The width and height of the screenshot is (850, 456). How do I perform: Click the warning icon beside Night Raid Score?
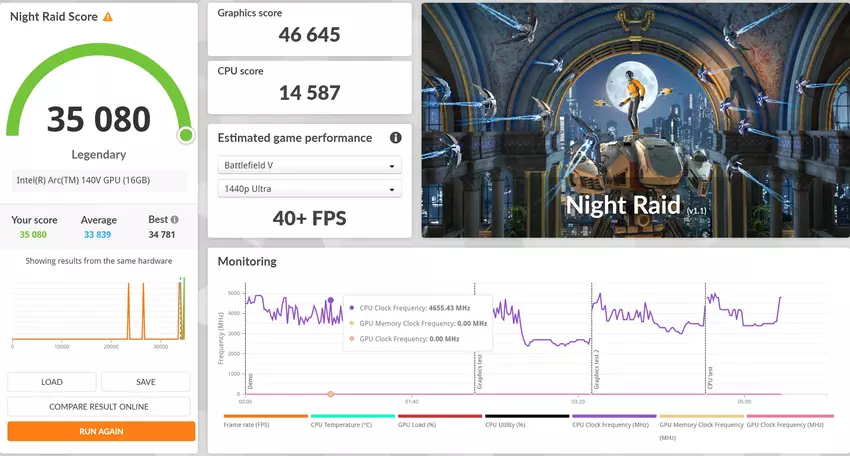(108, 17)
